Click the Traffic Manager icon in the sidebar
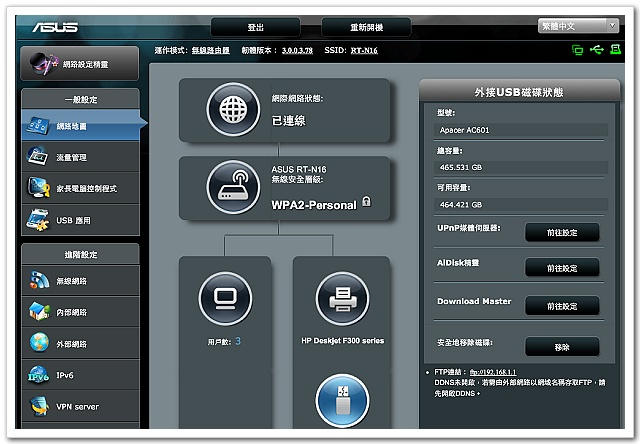 pyautogui.click(x=38, y=157)
